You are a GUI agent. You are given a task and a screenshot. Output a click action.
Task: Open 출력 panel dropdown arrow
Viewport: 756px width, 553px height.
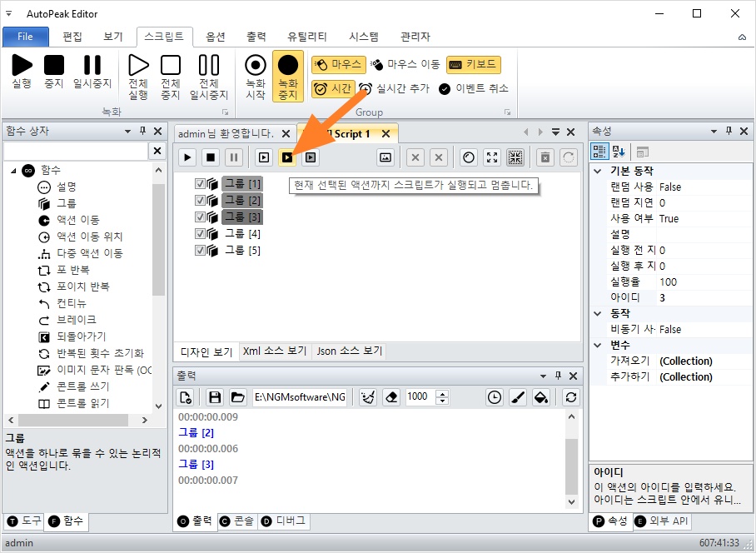pyautogui.click(x=544, y=376)
